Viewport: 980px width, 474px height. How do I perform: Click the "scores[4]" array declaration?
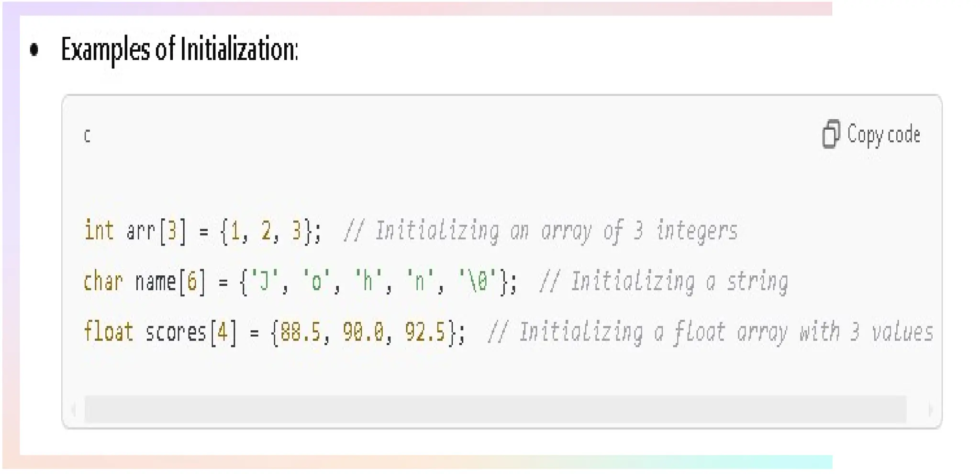pyautogui.click(x=191, y=332)
